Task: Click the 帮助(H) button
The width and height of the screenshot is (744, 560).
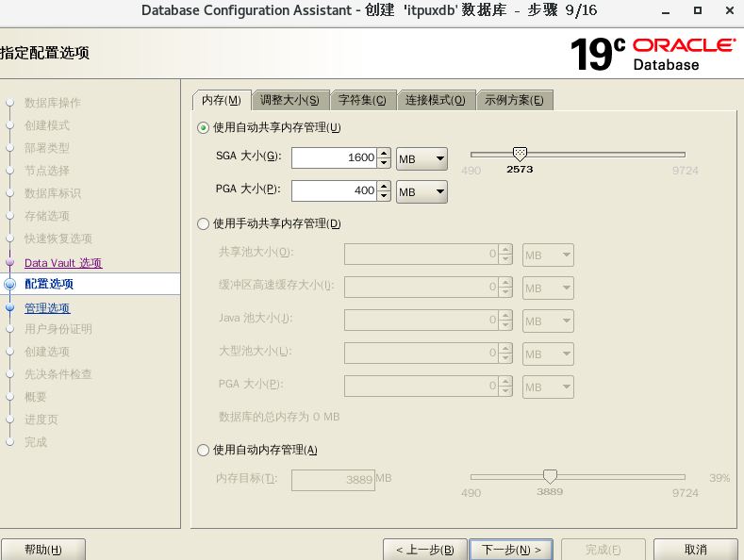Action: (43, 550)
